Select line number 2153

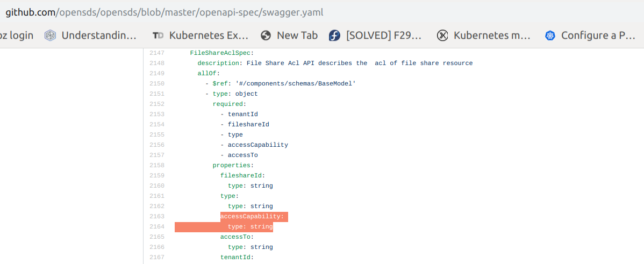pyautogui.click(x=157, y=114)
